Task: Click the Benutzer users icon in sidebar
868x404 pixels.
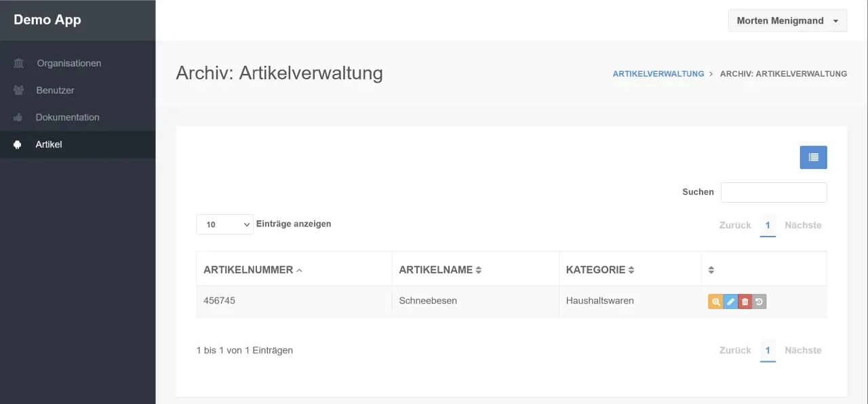Action: [x=18, y=90]
